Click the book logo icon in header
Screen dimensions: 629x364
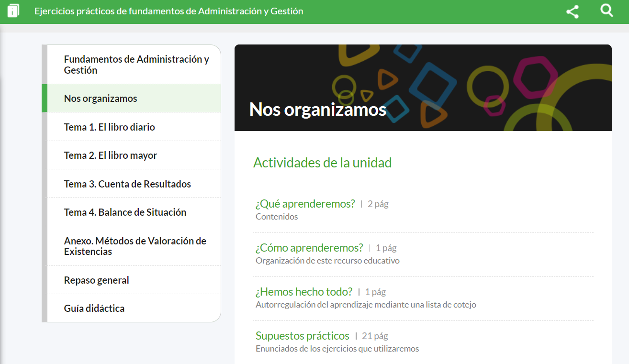coord(13,11)
